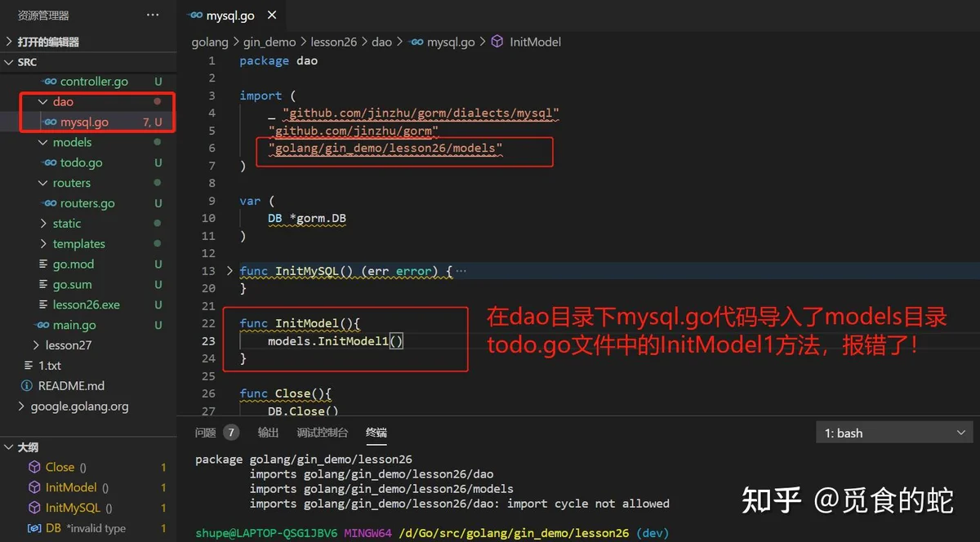Expand the templates folder
This screenshot has height=542, width=980.
(78, 244)
